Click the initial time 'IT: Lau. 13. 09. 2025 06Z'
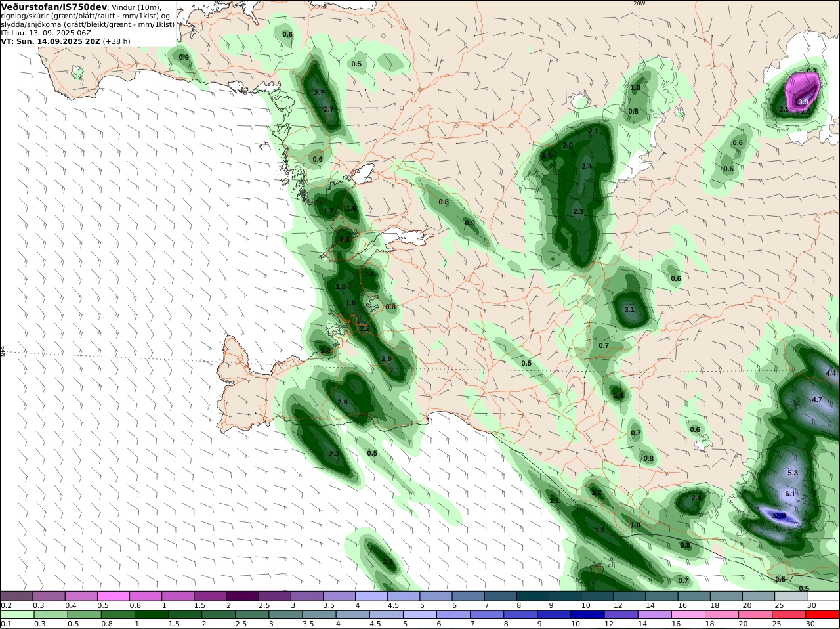Viewport: 840px width, 629px height. coord(46,33)
